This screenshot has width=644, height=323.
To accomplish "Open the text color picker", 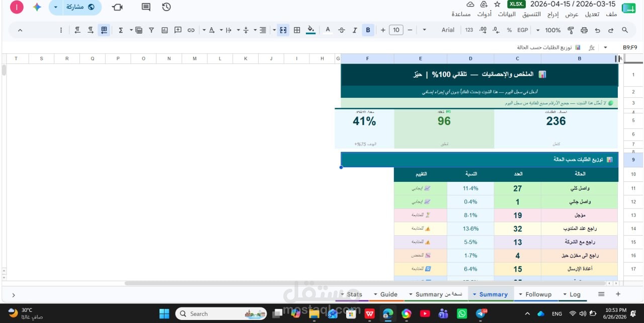I will click(x=328, y=30).
